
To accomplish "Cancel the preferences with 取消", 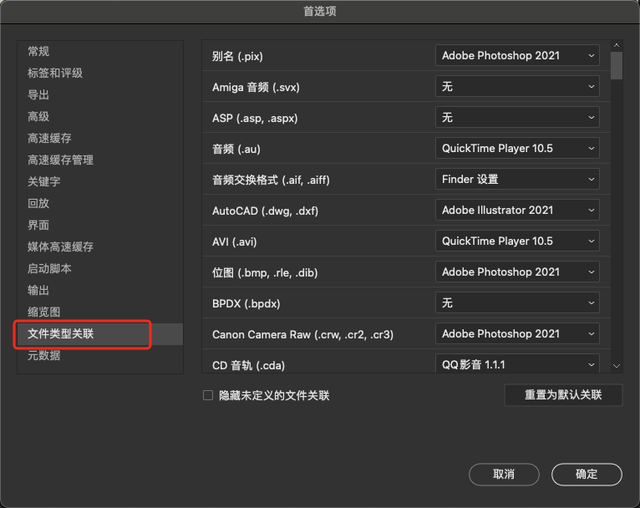I will [504, 475].
